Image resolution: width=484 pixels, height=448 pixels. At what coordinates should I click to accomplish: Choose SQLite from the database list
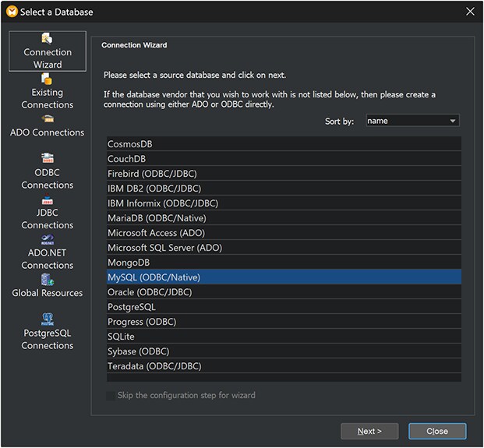point(284,337)
